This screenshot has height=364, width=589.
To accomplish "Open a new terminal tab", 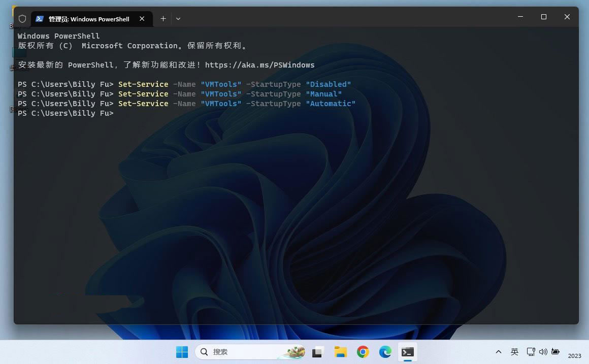I will coord(163,19).
